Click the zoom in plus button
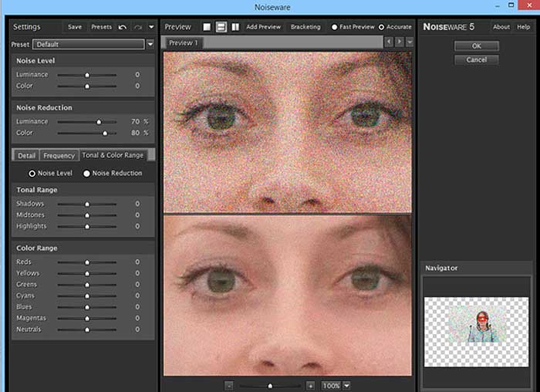This screenshot has width=540, height=392. 310,385
